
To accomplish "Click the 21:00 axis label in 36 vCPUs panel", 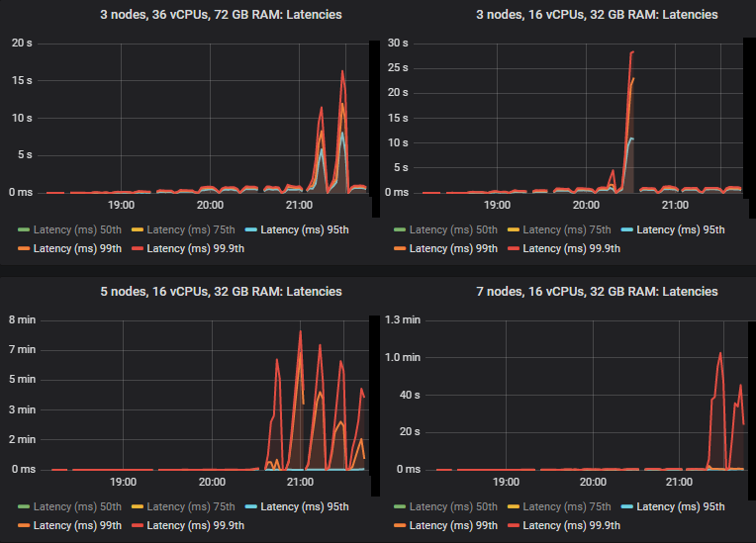I will click(x=299, y=206).
